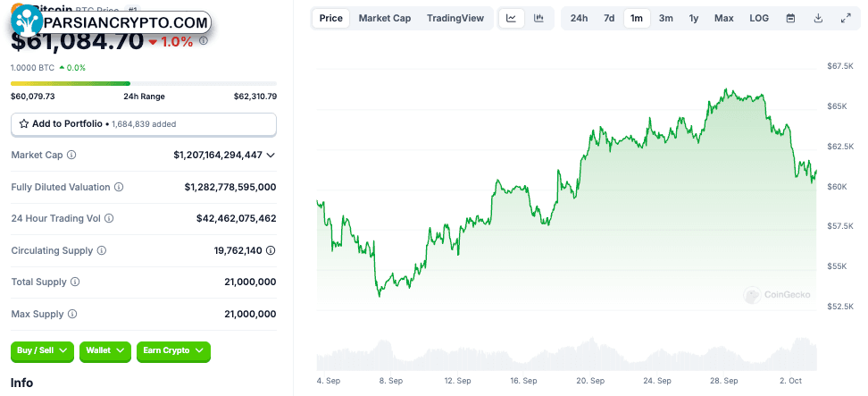868x396 pixels.
Task: Click info icon beside Fully Diluted Valuation
Action: coord(119,187)
